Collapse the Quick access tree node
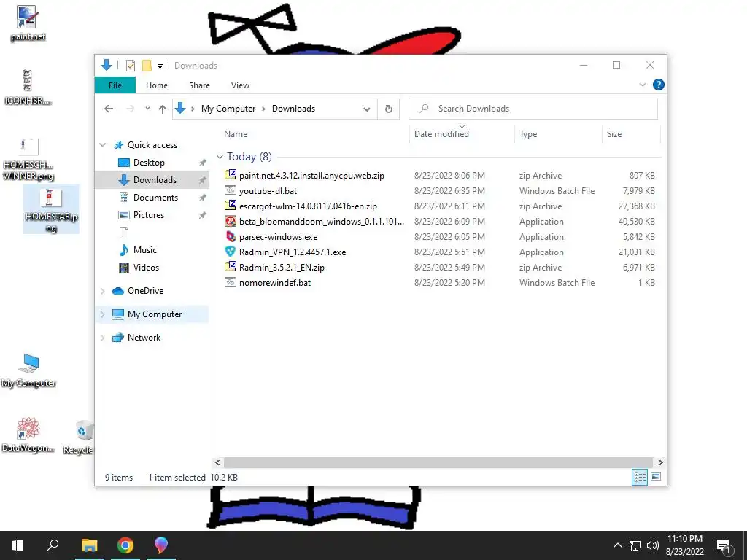The width and height of the screenshot is (747, 560). tap(102, 145)
